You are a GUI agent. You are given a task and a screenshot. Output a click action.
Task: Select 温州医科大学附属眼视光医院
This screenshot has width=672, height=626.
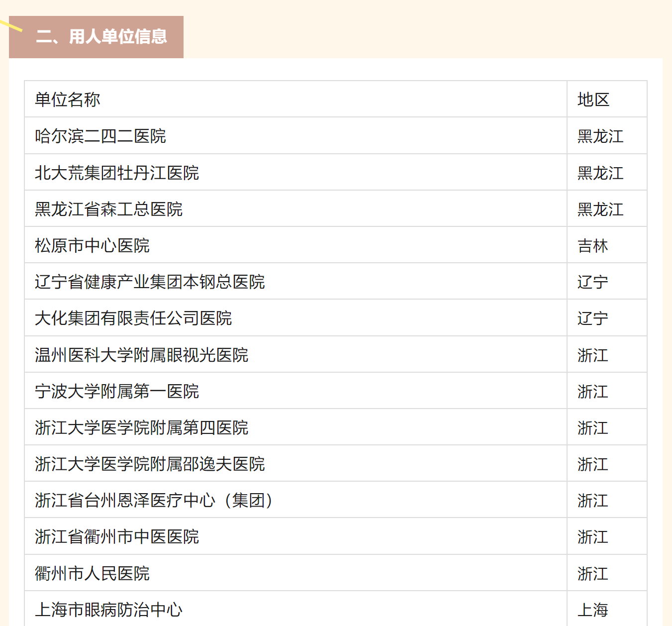pos(141,355)
